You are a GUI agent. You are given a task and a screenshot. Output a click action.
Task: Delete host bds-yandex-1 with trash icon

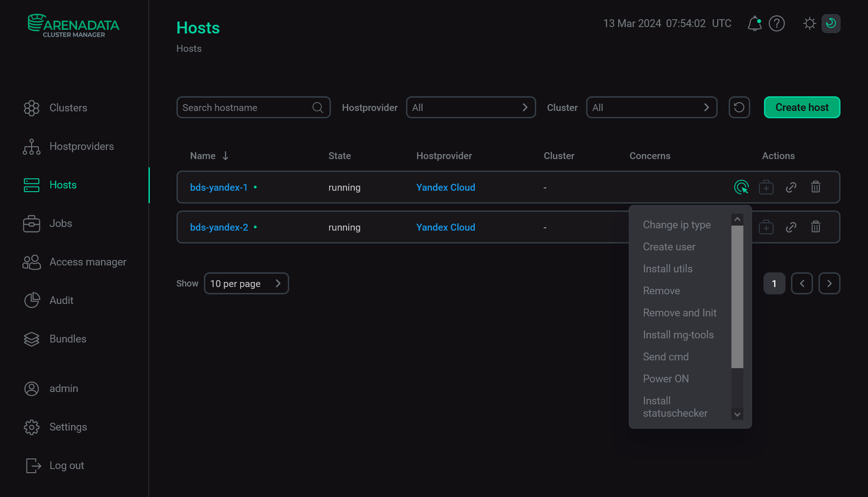pyautogui.click(x=816, y=187)
